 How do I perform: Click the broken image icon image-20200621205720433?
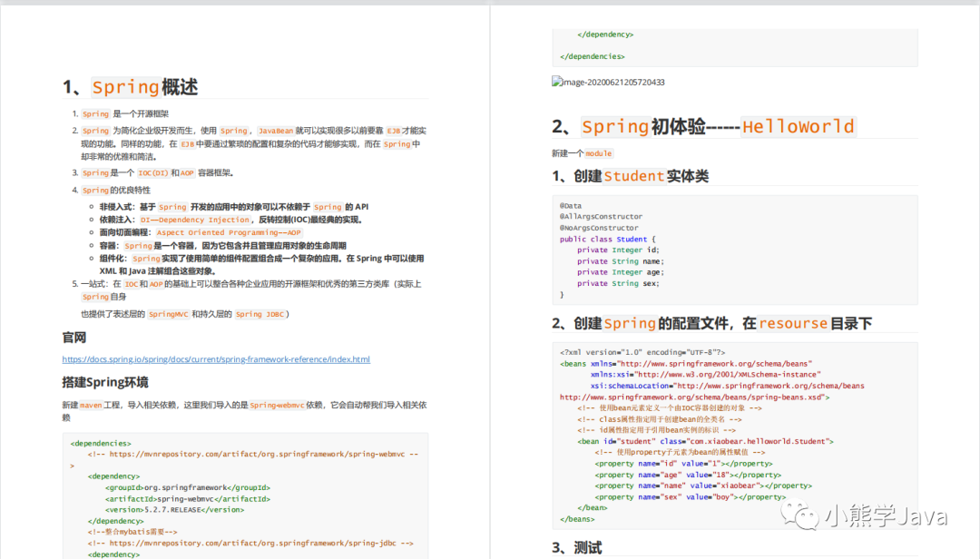(x=608, y=82)
